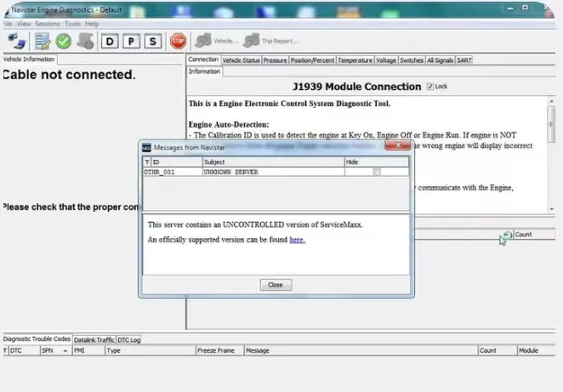Open the Help menu
This screenshot has height=392, width=563.
point(92,24)
